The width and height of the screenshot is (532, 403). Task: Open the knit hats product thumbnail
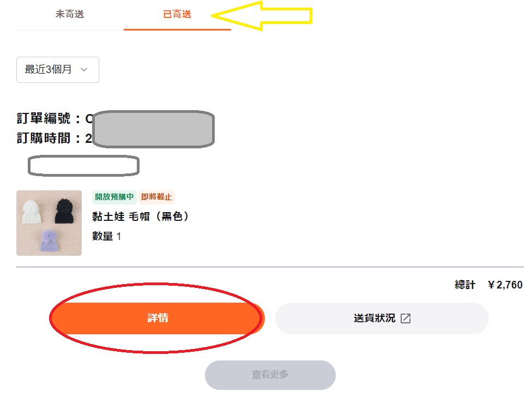point(49,222)
